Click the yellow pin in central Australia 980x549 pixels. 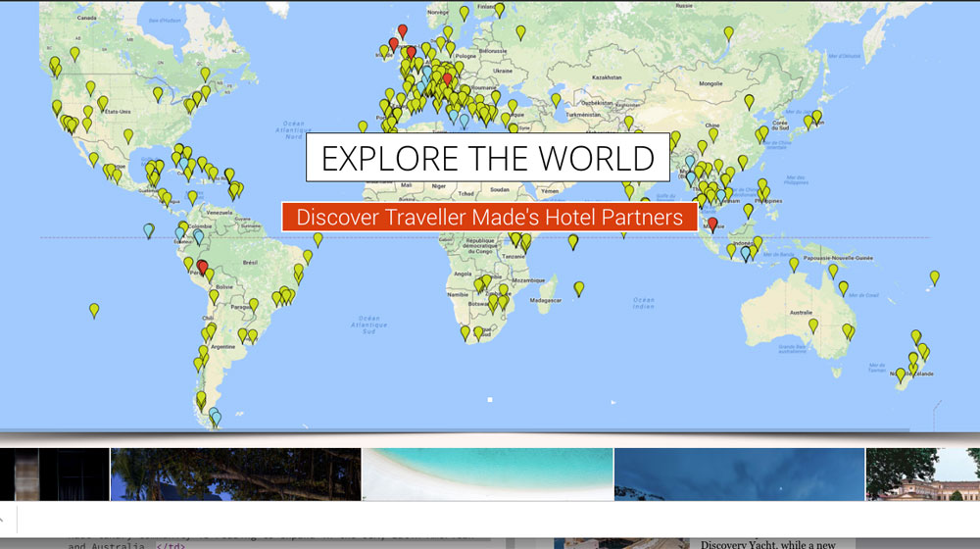[812, 325]
